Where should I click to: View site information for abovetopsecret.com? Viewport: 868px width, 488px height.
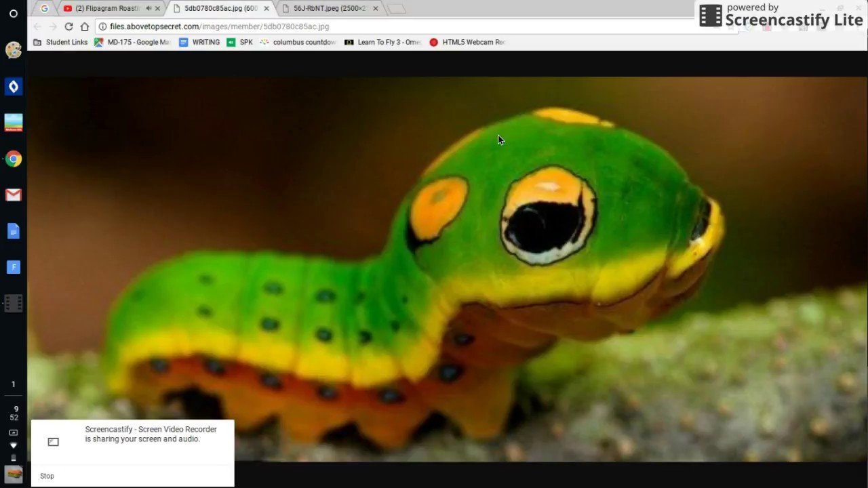102,26
